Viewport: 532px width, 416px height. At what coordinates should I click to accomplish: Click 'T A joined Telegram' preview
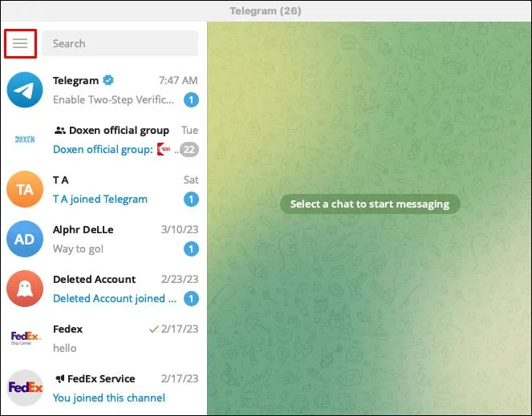(100, 200)
